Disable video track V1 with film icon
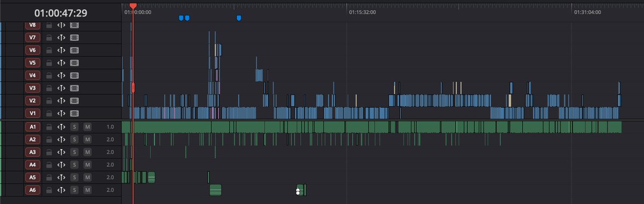Viewport: 644px width, 204px height. [74, 113]
